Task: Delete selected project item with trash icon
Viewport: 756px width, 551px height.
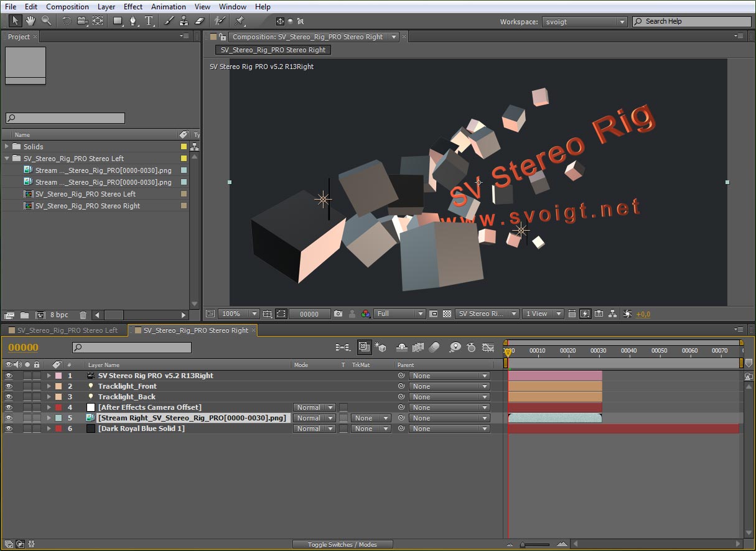Action: point(82,315)
